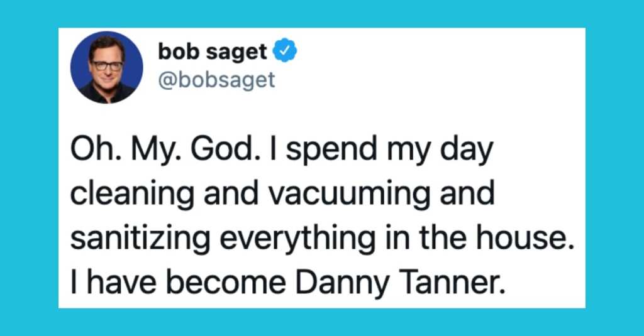
Task: Click the word "sanitizing" in the tweet
Action: tap(140, 239)
